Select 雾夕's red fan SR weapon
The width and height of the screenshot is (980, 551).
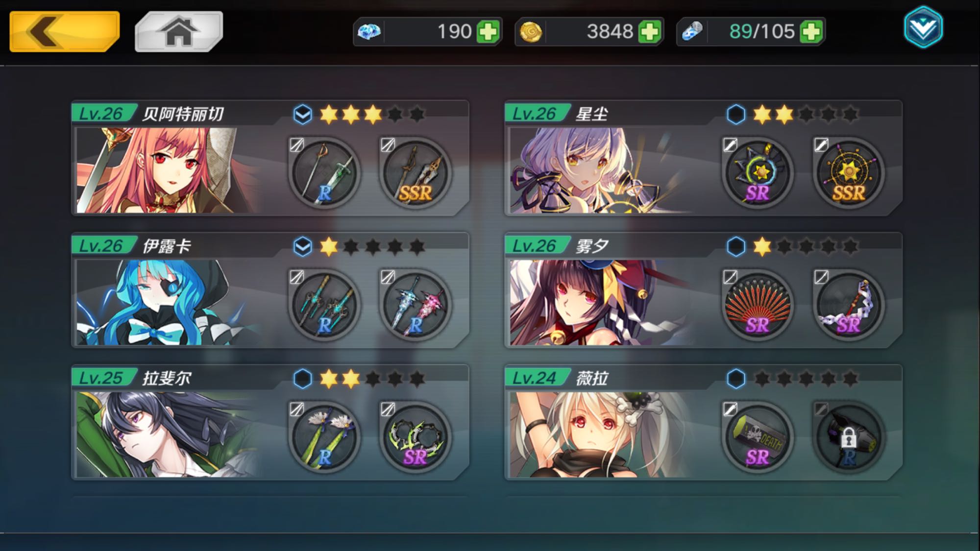(x=758, y=305)
